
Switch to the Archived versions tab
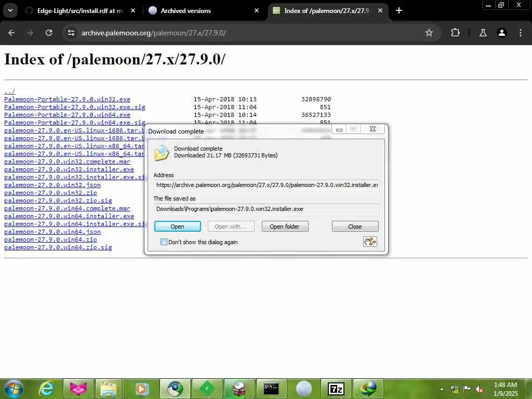(x=204, y=11)
